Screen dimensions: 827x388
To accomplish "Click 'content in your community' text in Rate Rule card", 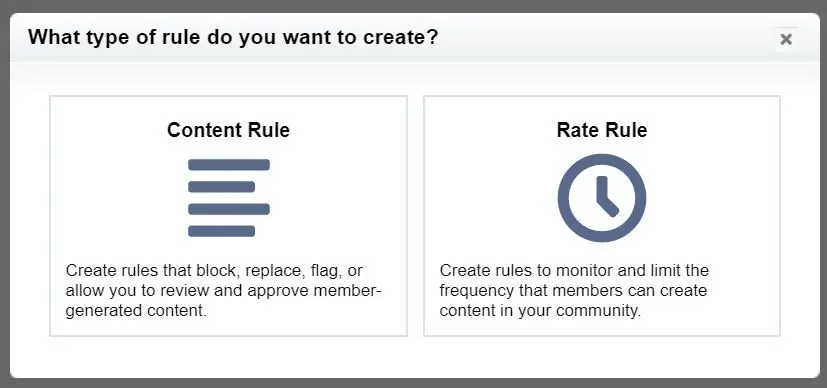I will pos(540,311).
